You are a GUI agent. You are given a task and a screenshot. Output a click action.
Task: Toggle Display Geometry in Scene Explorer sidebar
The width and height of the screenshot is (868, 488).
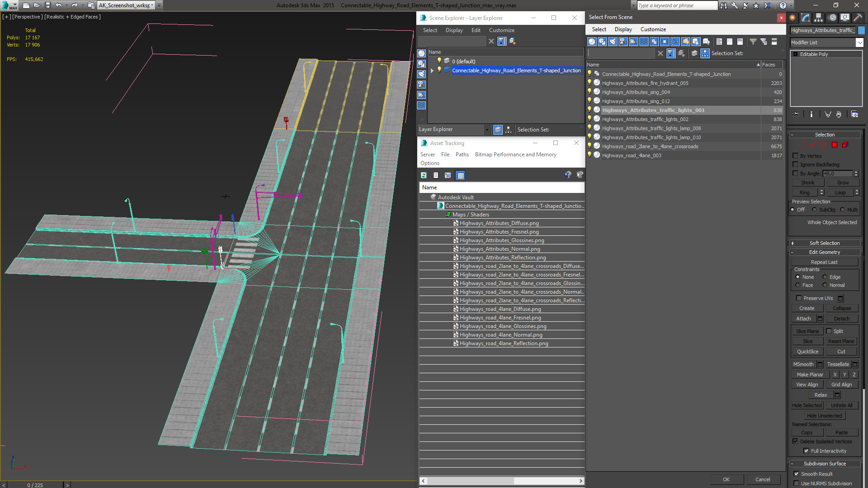[421, 53]
